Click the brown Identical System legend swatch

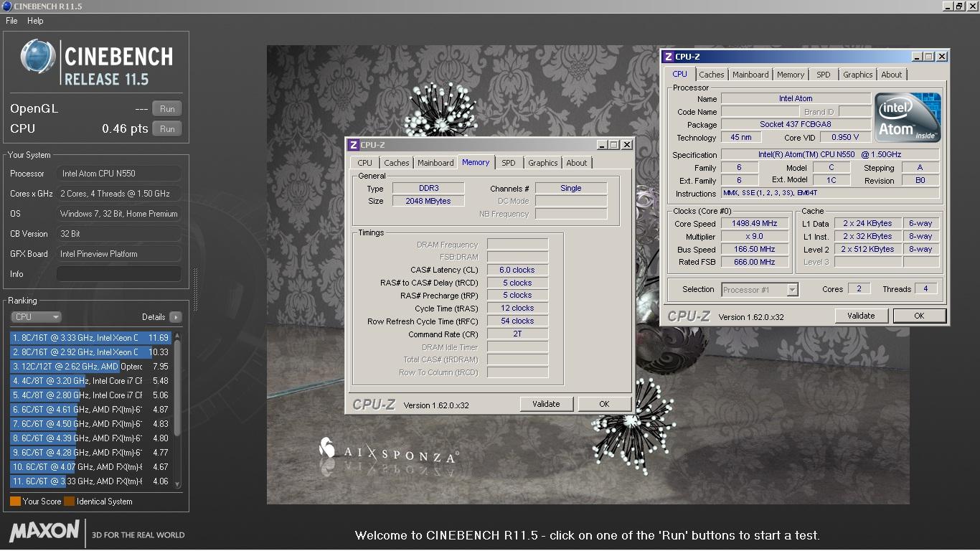point(69,501)
